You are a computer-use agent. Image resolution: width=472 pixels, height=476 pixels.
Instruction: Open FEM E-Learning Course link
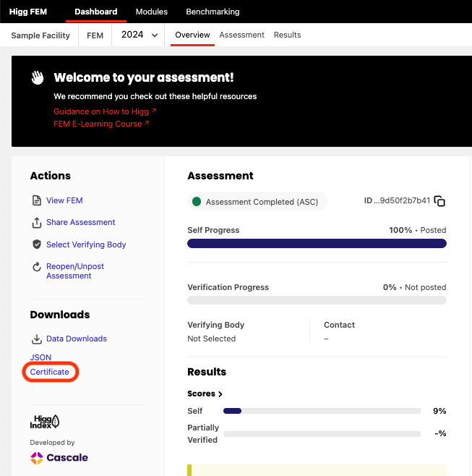click(101, 124)
